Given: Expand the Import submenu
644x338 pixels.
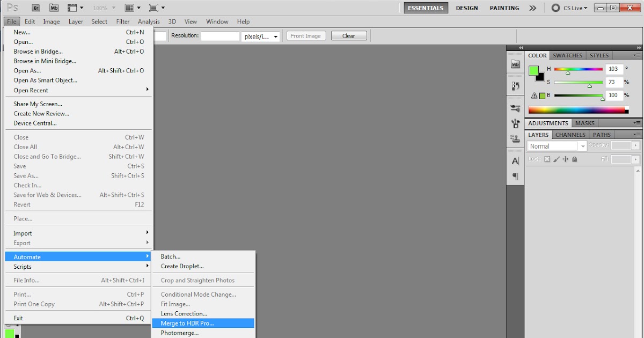Looking at the screenshot, I should point(79,233).
